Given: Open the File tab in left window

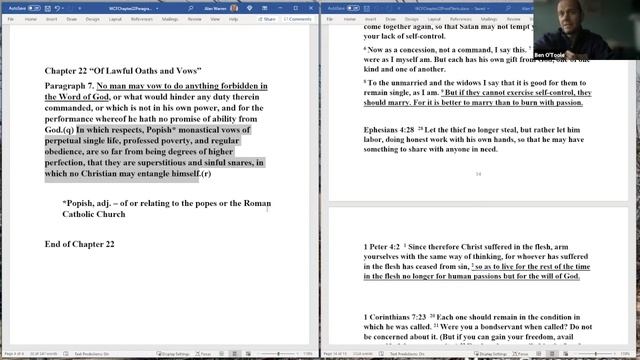Looking at the screenshot, I should tap(11, 19).
